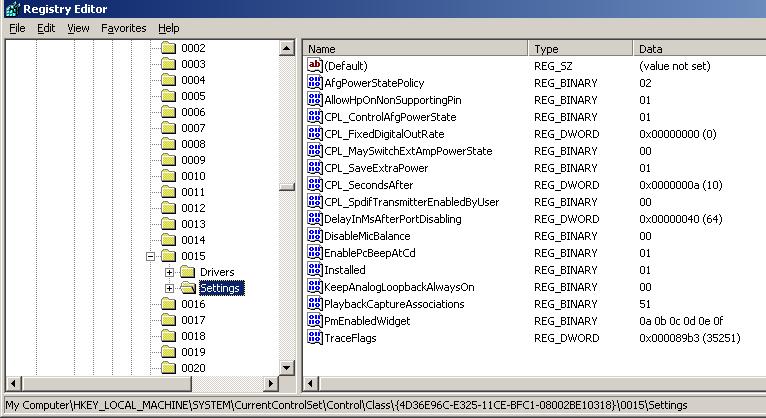
Task: Select key 0005 in the tree
Action: 193,96
